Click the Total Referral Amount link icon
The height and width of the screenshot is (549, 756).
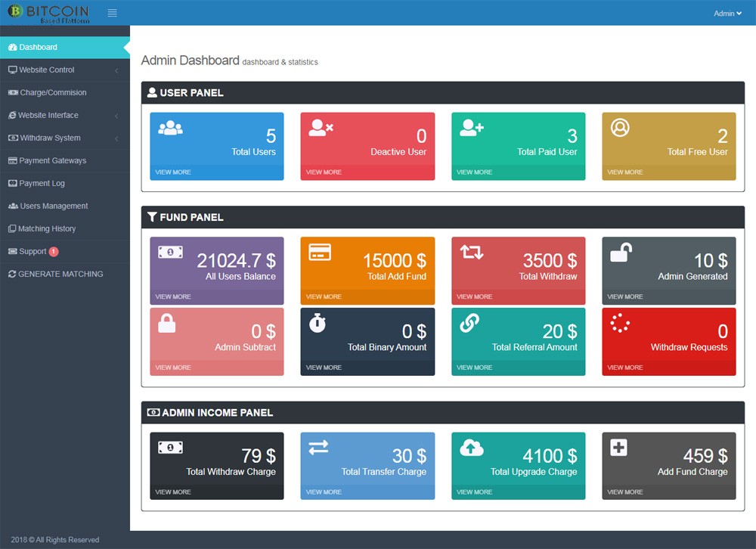[469, 323]
